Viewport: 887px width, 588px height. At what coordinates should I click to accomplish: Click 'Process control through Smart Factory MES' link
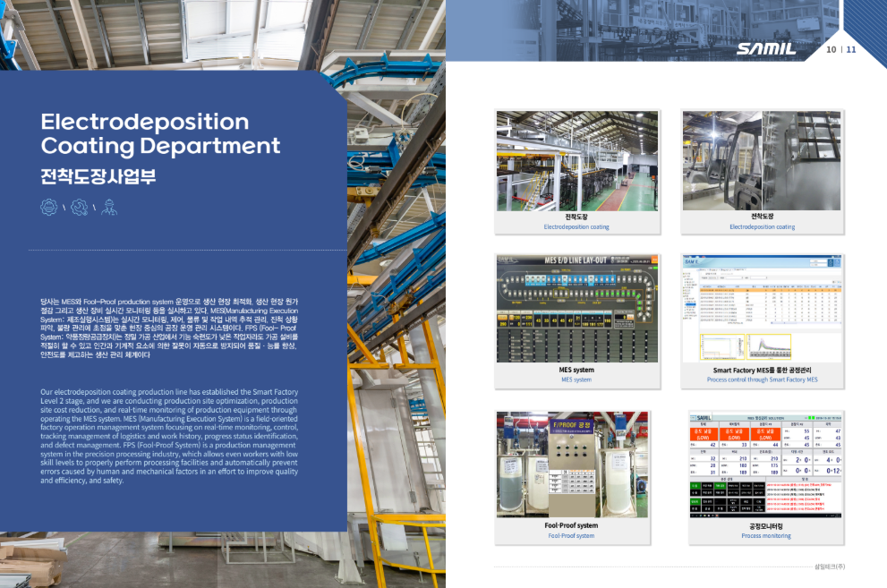tap(762, 379)
